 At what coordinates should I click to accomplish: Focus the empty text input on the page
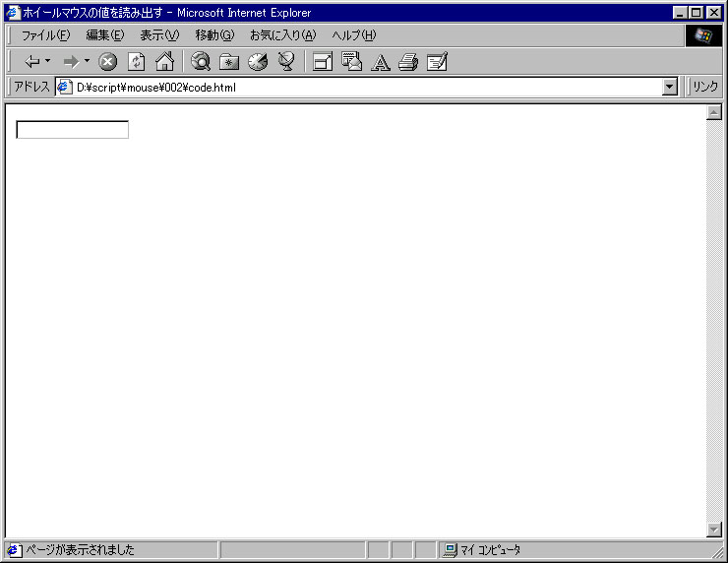pos(73,130)
